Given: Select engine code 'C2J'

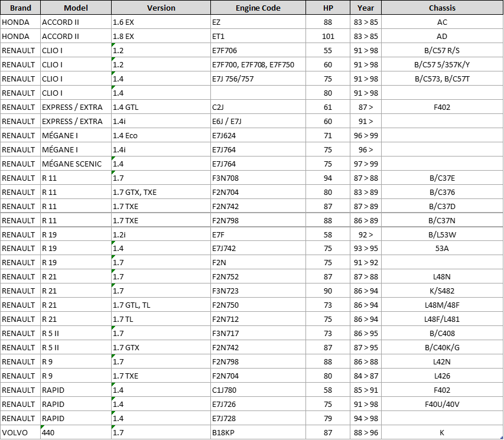Looking at the screenshot, I should pos(258,107).
